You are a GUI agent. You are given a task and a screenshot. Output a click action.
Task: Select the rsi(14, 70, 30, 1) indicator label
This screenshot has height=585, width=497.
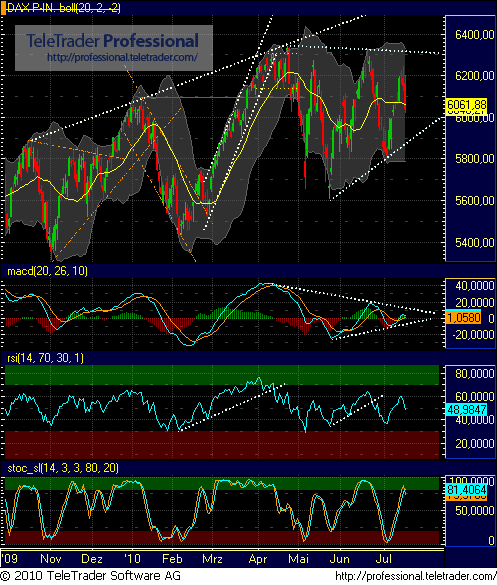45,358
